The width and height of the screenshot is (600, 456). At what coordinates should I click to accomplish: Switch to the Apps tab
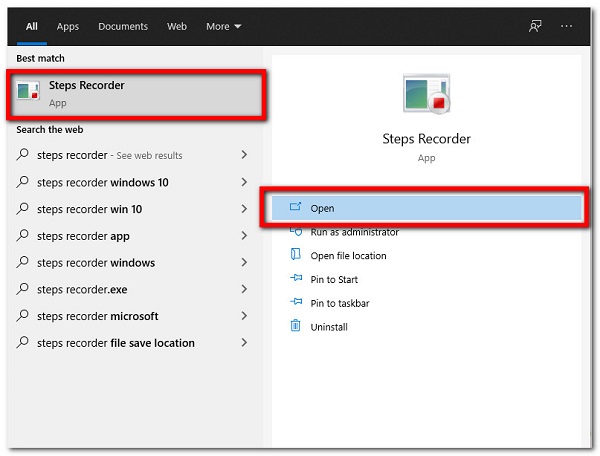(x=68, y=26)
